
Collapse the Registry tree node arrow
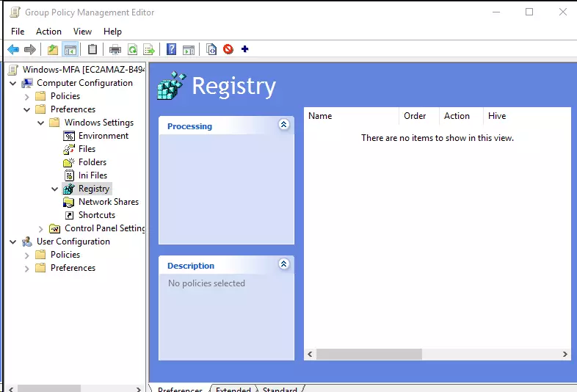(x=55, y=189)
